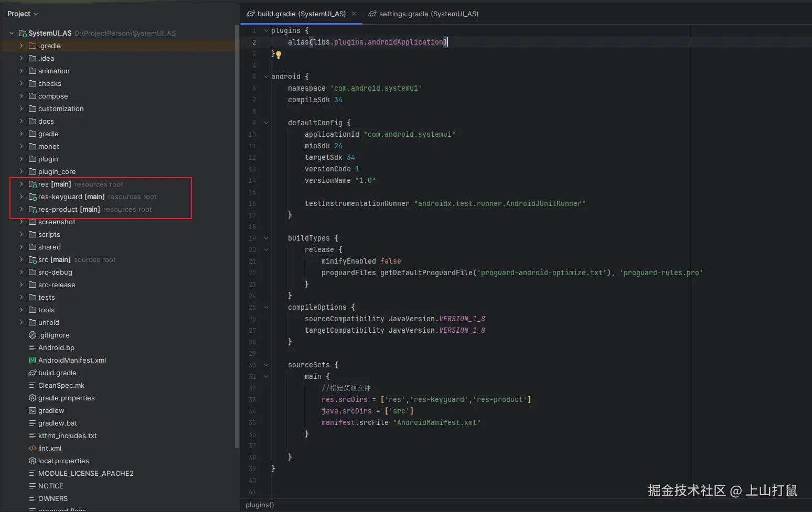Click plugins{} breadcrumb in editor footer

click(260, 505)
